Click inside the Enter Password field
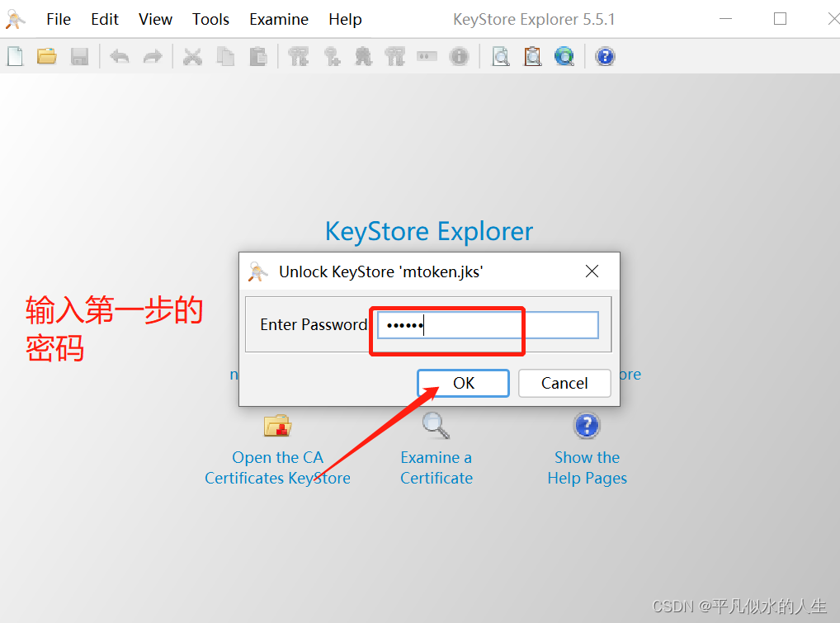Viewport: 840px width, 623px height. click(485, 324)
